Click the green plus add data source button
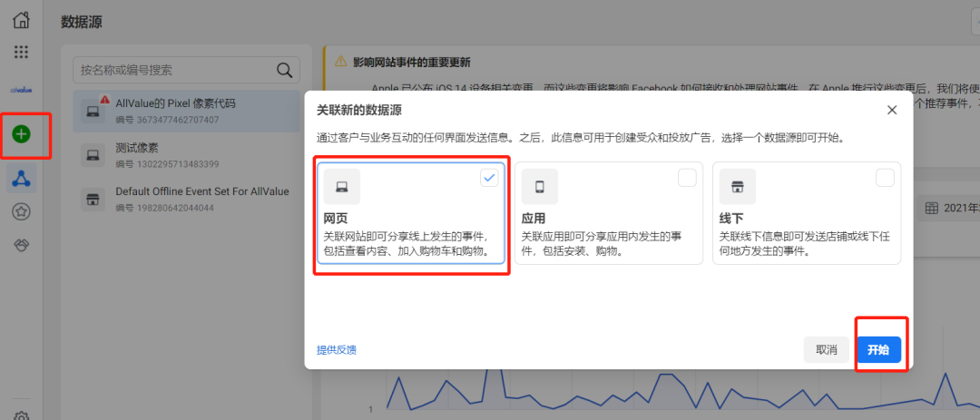The height and width of the screenshot is (420, 980). pos(21,133)
